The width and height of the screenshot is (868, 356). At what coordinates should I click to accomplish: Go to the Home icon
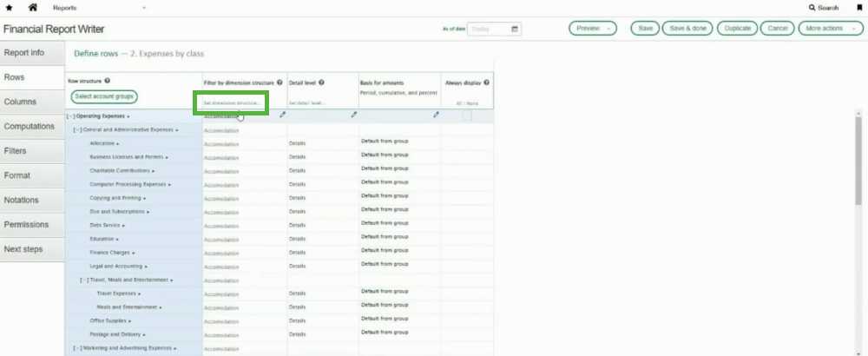(x=33, y=8)
